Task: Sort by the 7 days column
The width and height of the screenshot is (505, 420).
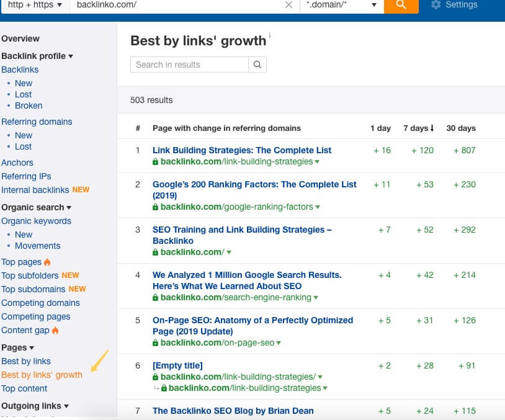Action: point(418,128)
